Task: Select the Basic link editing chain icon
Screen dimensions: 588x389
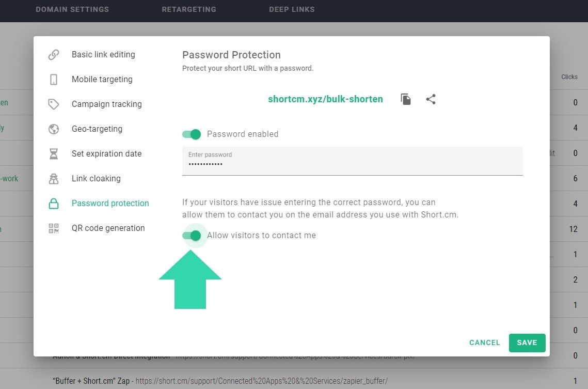Action: [54, 54]
